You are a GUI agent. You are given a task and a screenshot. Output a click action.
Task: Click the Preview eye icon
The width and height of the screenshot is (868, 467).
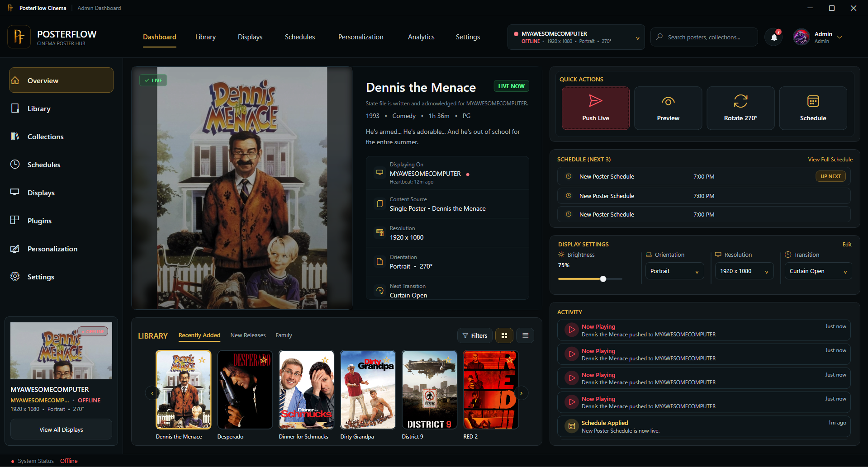(x=668, y=101)
